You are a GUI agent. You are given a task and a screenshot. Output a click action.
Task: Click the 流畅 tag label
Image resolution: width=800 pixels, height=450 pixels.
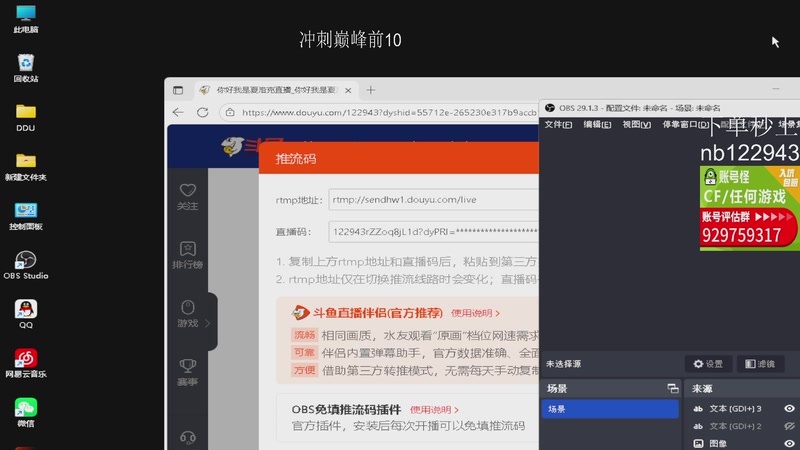[305, 335]
